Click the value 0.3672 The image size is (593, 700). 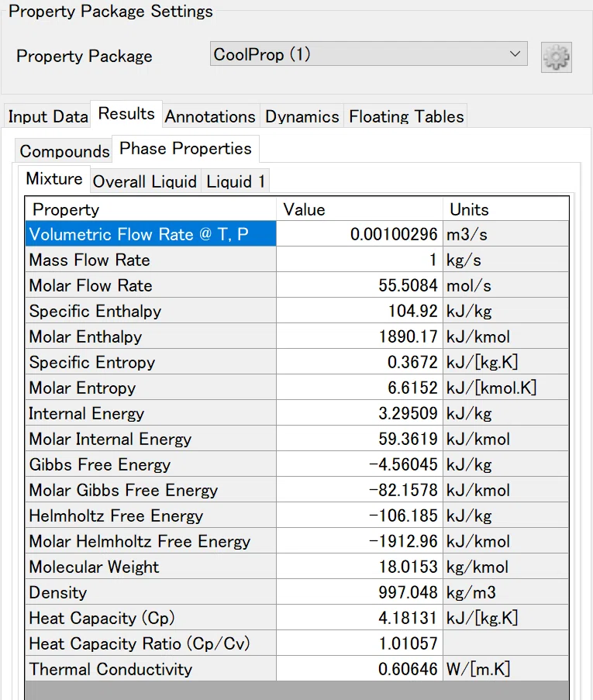coord(360,362)
